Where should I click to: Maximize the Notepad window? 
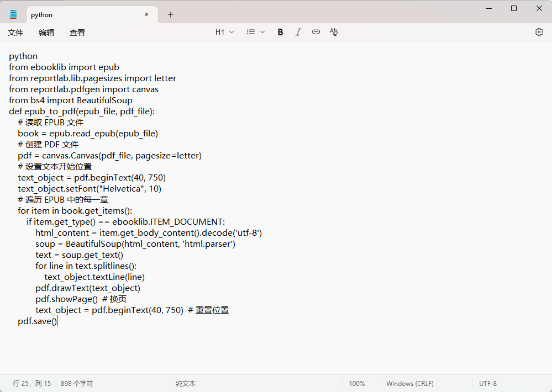click(514, 8)
